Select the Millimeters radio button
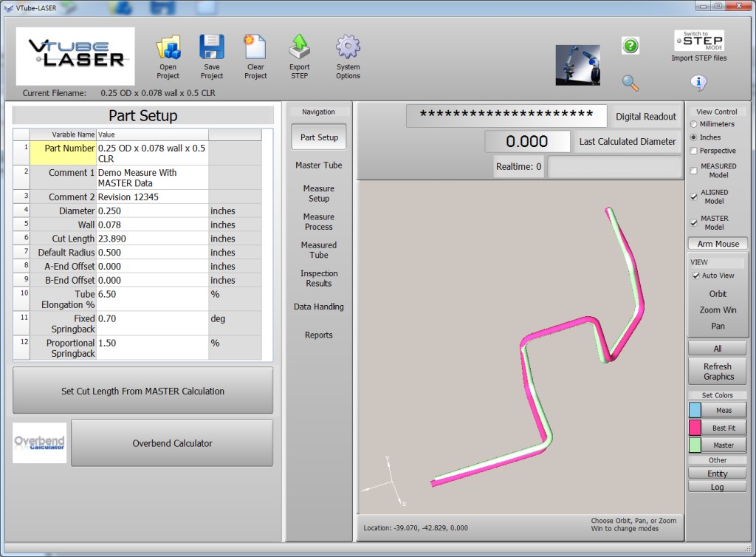The image size is (756, 557). tap(693, 124)
